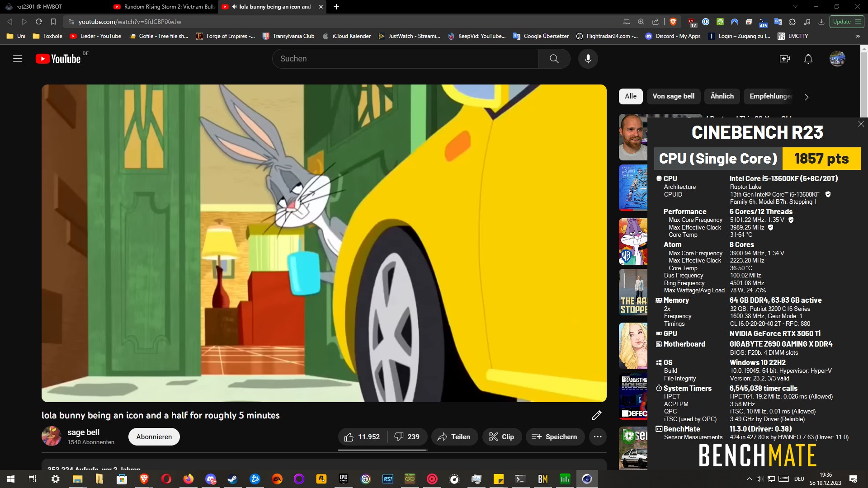Show hidden bookmarks with double chevron
This screenshot has height=488, width=868.
[858, 36]
